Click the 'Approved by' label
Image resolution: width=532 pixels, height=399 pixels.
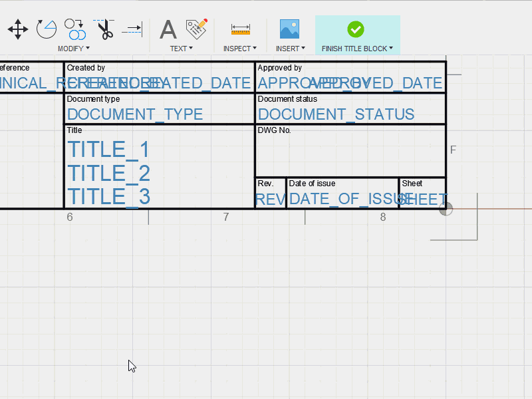279,68
